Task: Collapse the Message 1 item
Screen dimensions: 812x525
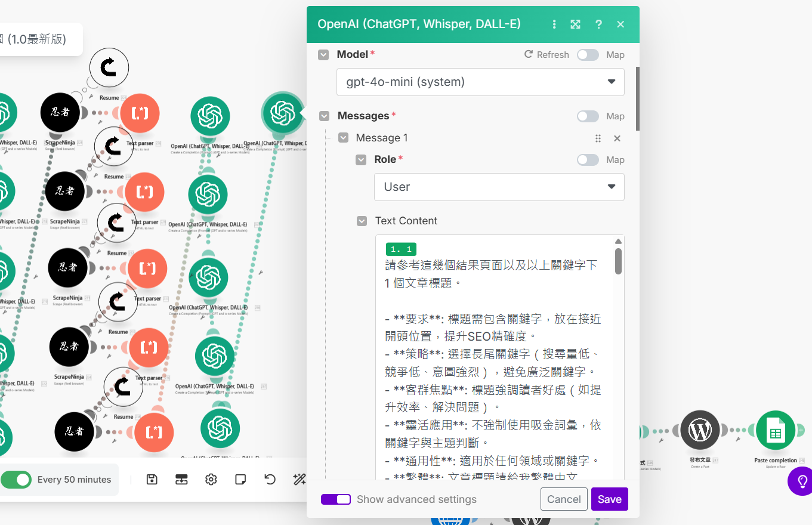Action: (x=344, y=138)
